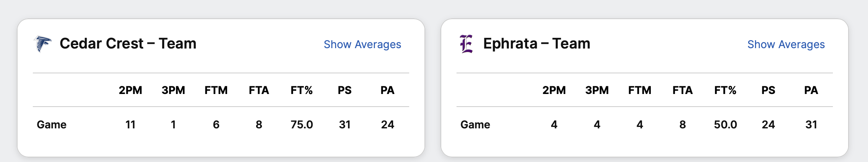Select Cedar Crest's 11 two-pointers made value
The height and width of the screenshot is (162, 868).
click(130, 125)
